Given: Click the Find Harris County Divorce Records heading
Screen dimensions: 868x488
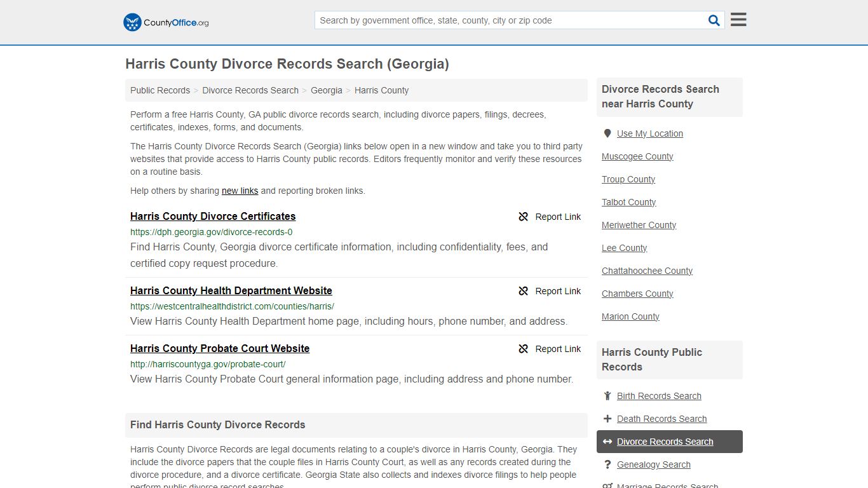Looking at the screenshot, I should pyautogui.click(x=218, y=424).
